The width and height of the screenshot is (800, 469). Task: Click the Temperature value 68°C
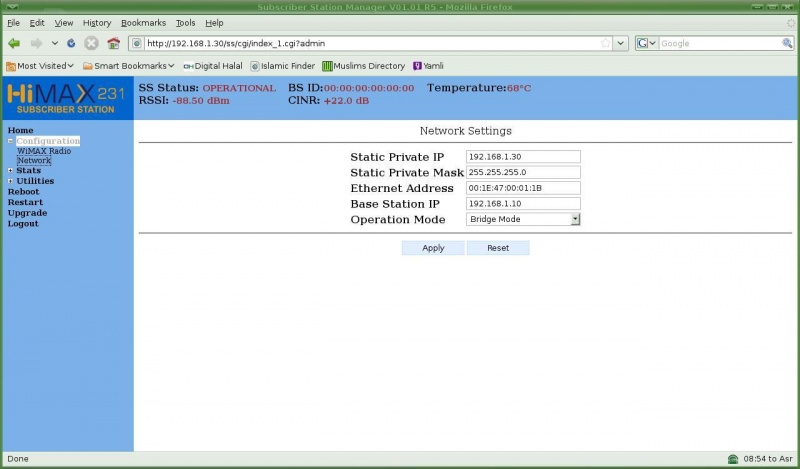pos(519,88)
